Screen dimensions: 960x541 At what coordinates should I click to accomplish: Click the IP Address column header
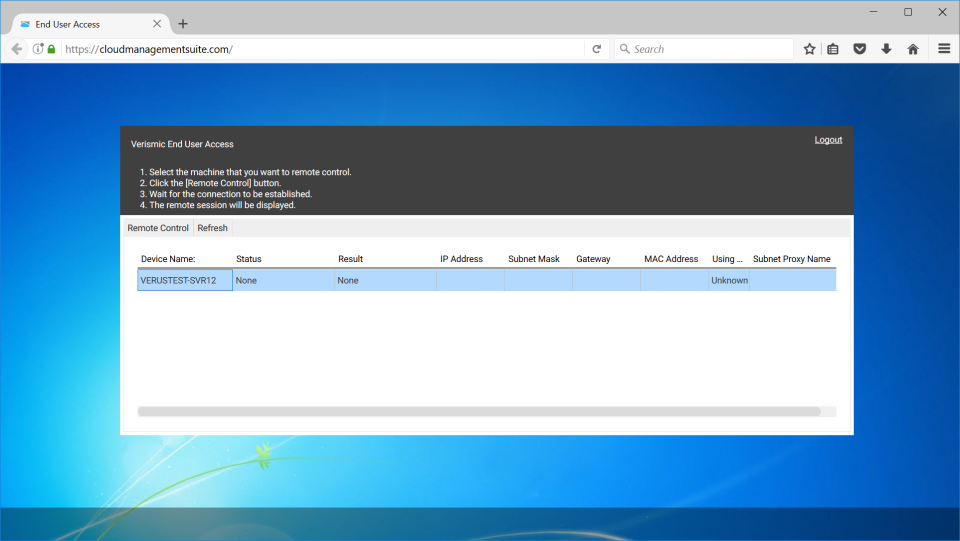coord(461,259)
